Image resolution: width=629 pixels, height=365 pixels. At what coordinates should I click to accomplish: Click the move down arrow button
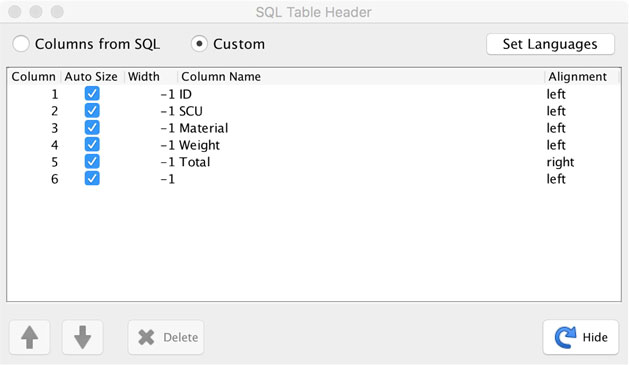[83, 337]
